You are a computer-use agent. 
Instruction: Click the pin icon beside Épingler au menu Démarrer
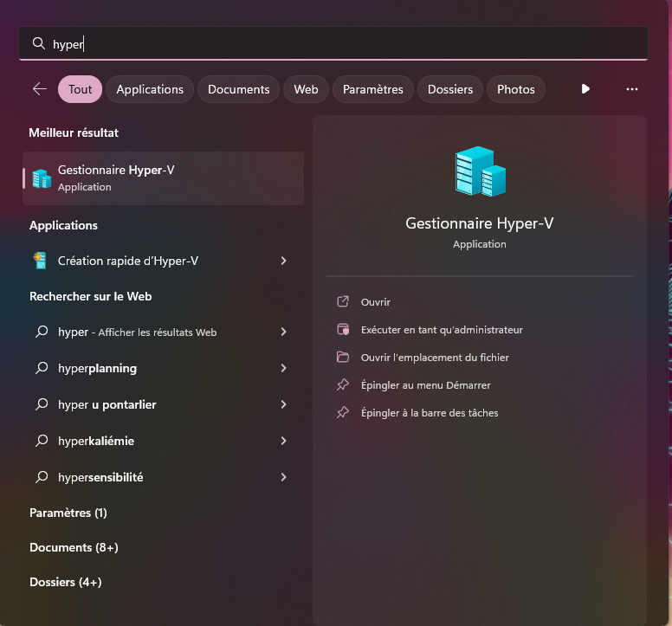[x=343, y=384]
